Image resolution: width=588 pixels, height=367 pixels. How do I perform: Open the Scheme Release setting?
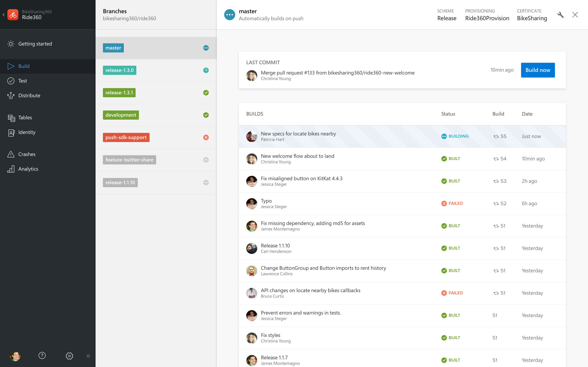click(x=447, y=18)
